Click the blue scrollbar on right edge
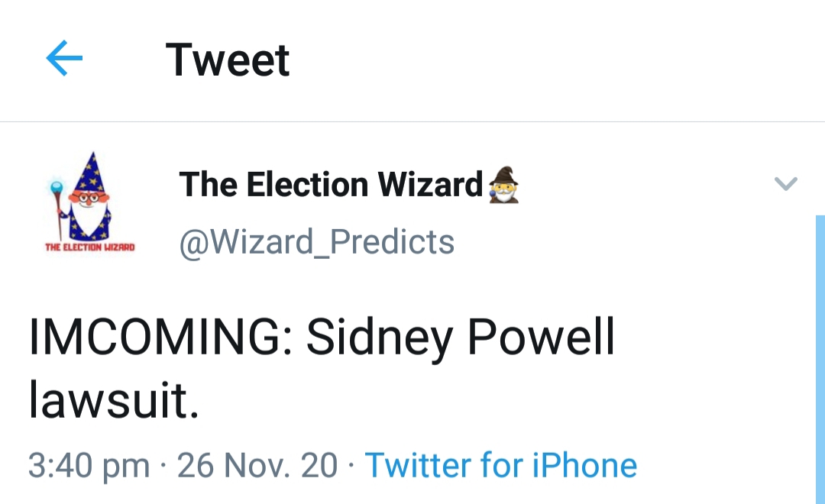825x504 pixels. click(820, 360)
